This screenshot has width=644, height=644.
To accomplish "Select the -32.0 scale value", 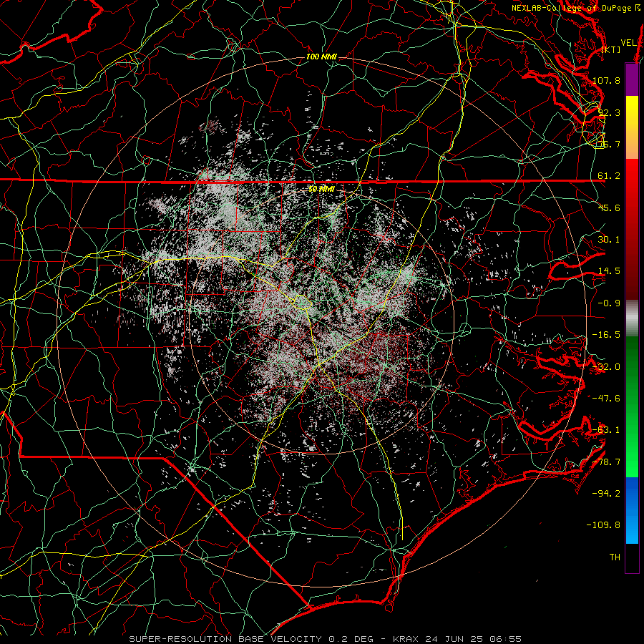I will pos(606,367).
